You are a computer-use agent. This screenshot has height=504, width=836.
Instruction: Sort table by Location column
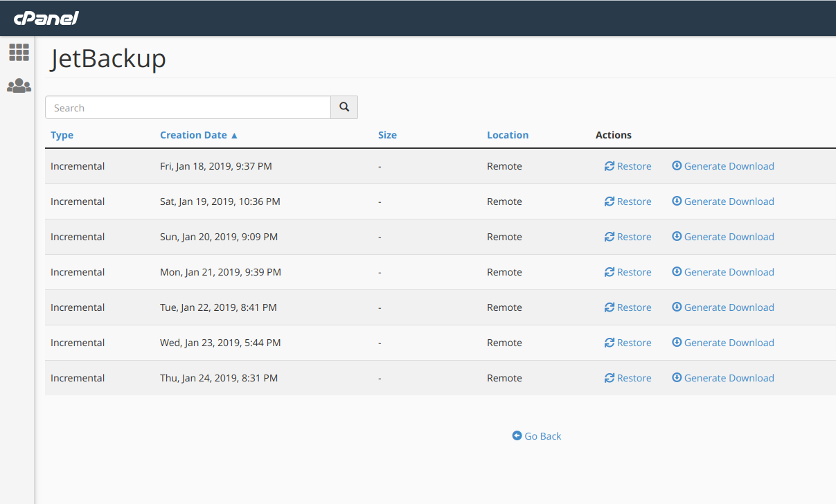(508, 135)
